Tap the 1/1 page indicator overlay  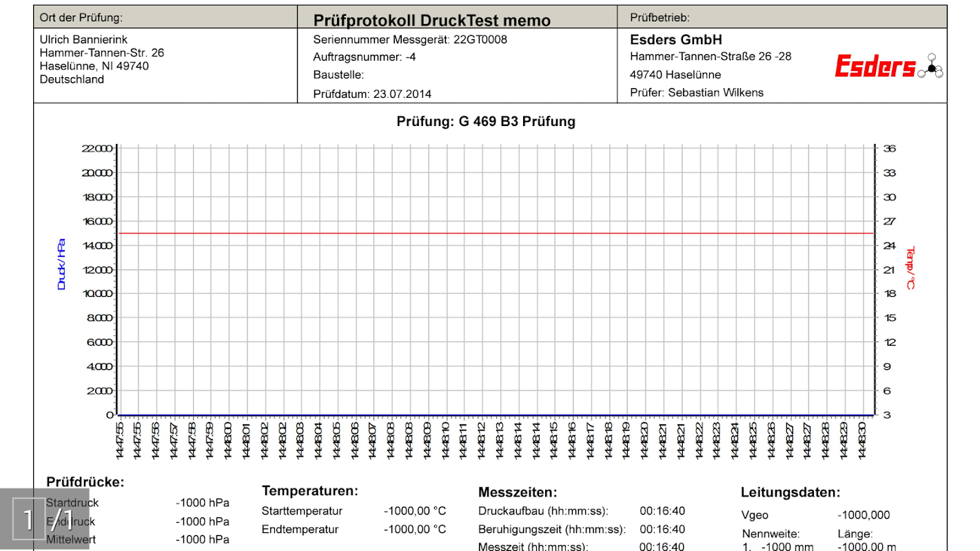pos(45,519)
